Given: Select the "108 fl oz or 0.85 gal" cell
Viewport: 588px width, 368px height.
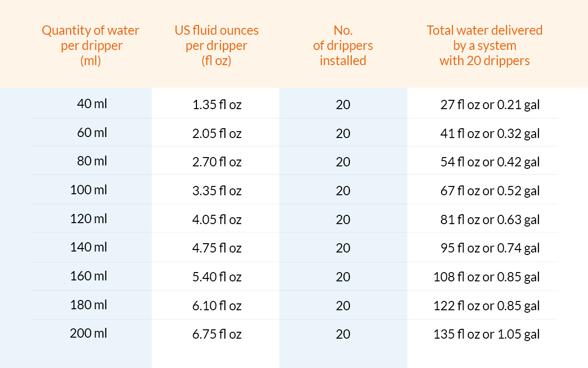Looking at the screenshot, I should [487, 277].
